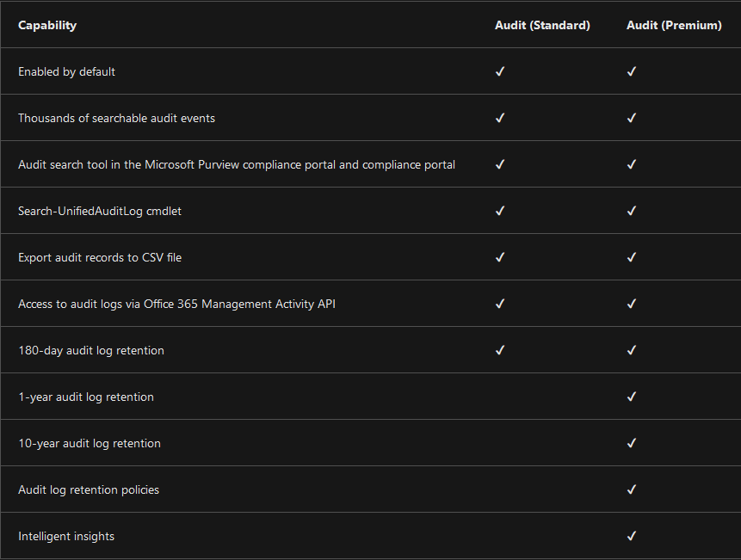The image size is (741, 560).
Task: Click the Capability column header
Action: [47, 25]
